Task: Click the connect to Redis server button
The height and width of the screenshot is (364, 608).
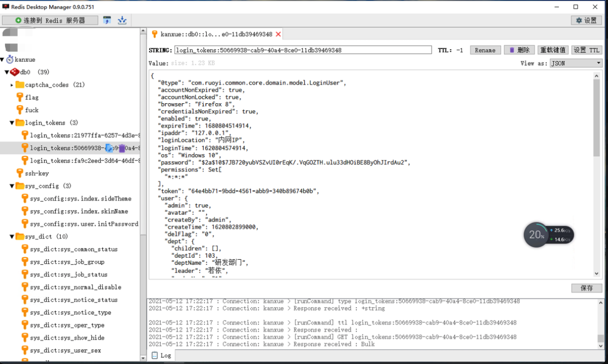Action: [50, 20]
